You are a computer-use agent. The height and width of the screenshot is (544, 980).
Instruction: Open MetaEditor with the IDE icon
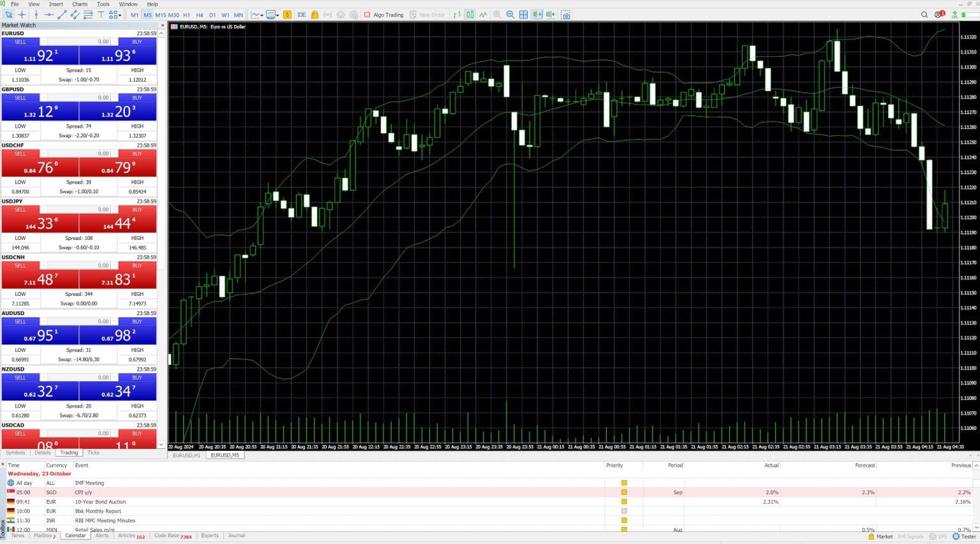(x=301, y=15)
